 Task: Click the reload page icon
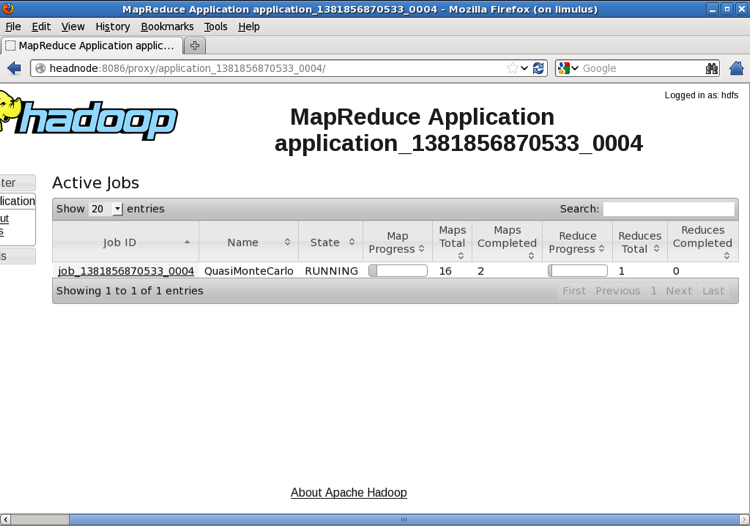(x=539, y=68)
